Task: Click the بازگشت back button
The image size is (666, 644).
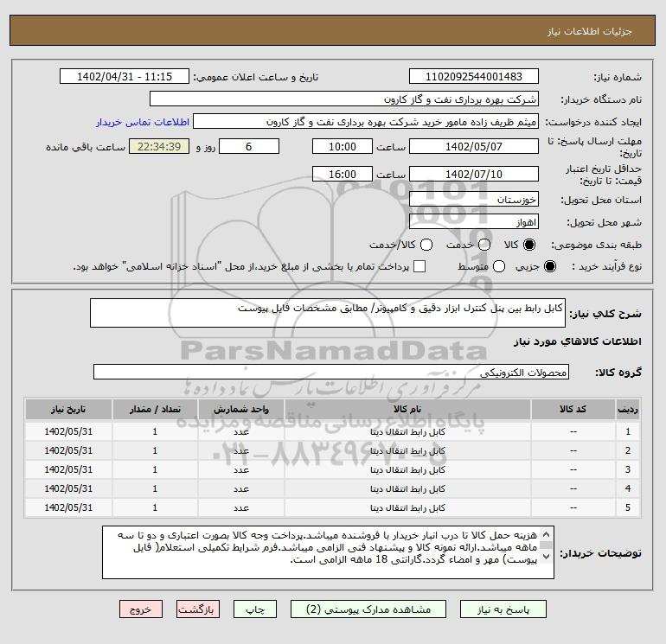Action: 198,609
